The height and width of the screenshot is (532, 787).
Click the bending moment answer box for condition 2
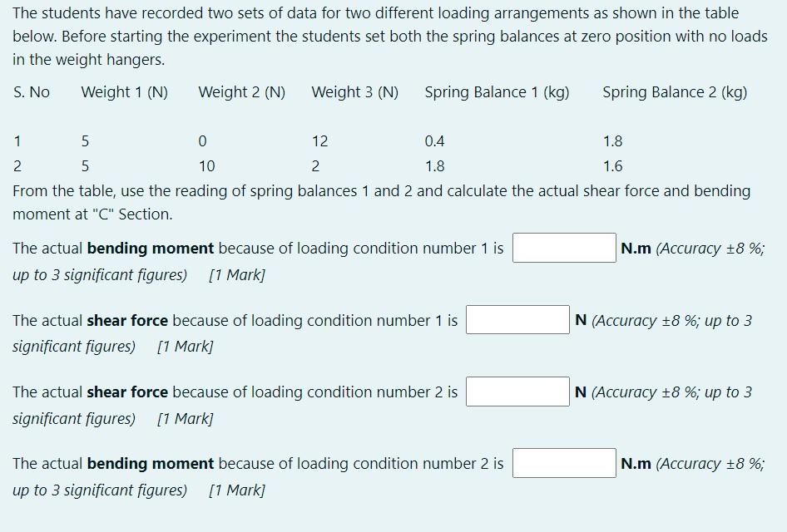563,463
